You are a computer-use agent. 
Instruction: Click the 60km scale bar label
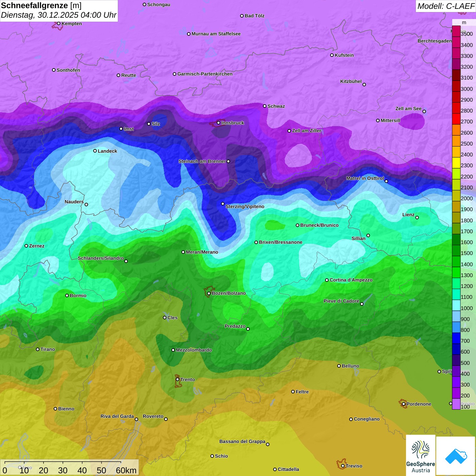click(126, 470)
